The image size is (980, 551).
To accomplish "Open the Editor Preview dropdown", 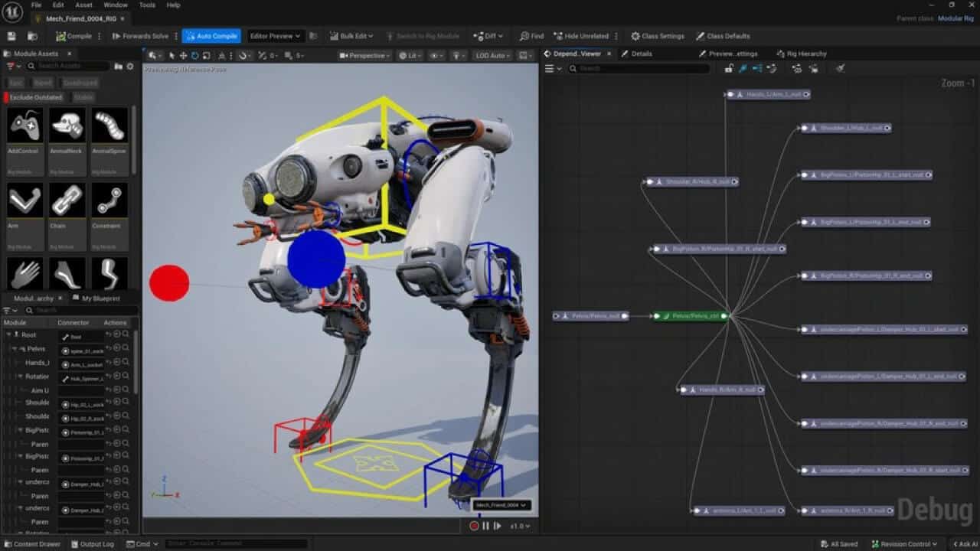I will (275, 36).
